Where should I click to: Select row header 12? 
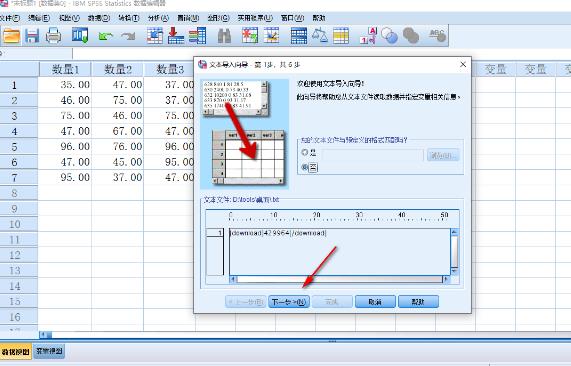tap(19, 255)
